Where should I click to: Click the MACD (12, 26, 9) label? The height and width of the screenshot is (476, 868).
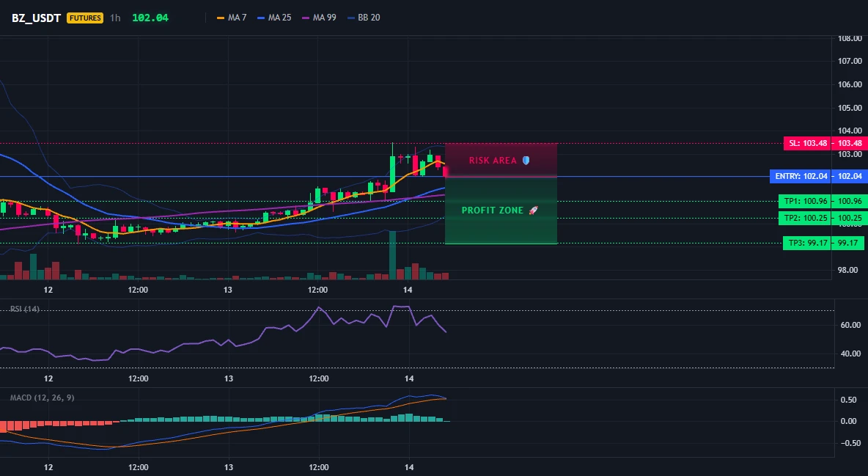tap(42, 398)
